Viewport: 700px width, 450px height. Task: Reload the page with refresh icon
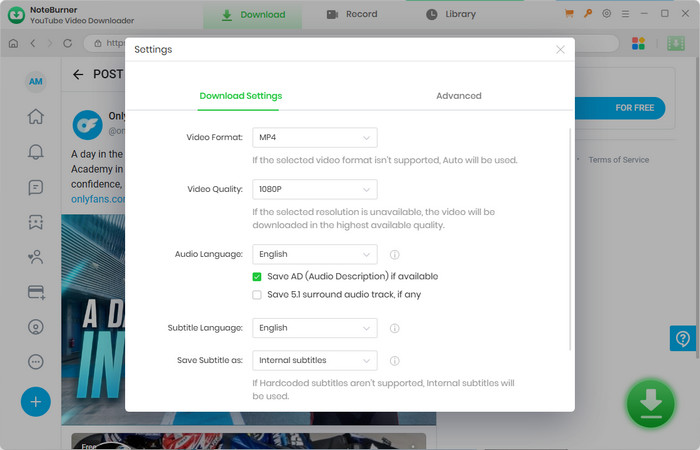click(x=67, y=43)
